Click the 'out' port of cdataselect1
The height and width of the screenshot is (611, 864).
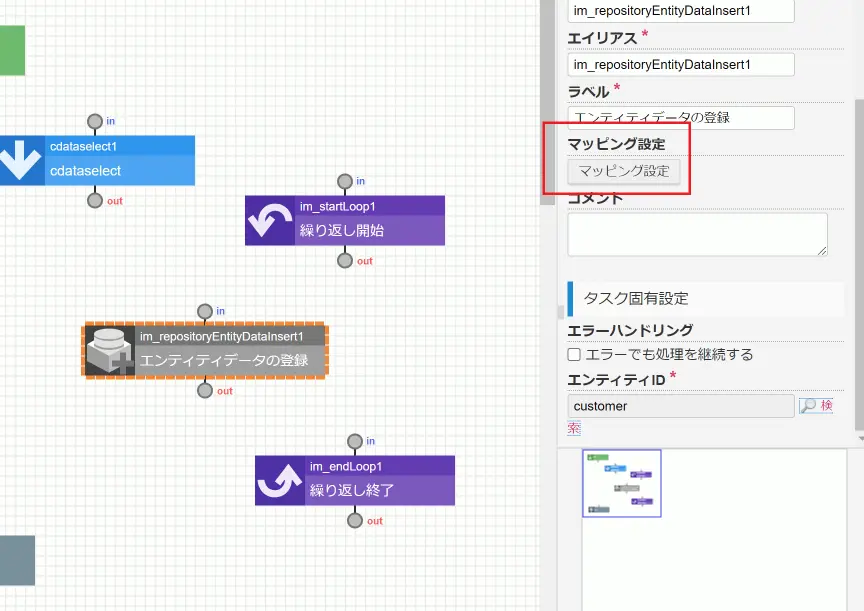(95, 201)
